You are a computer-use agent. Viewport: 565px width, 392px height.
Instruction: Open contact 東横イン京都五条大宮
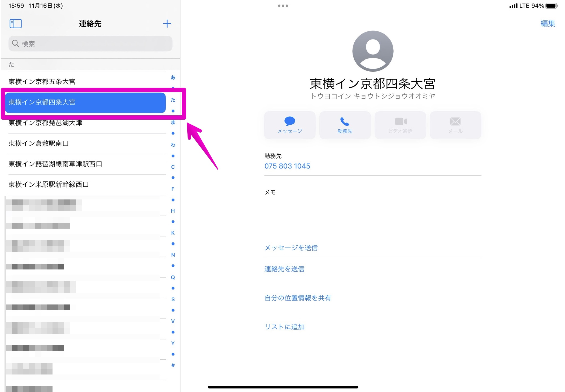[87, 82]
